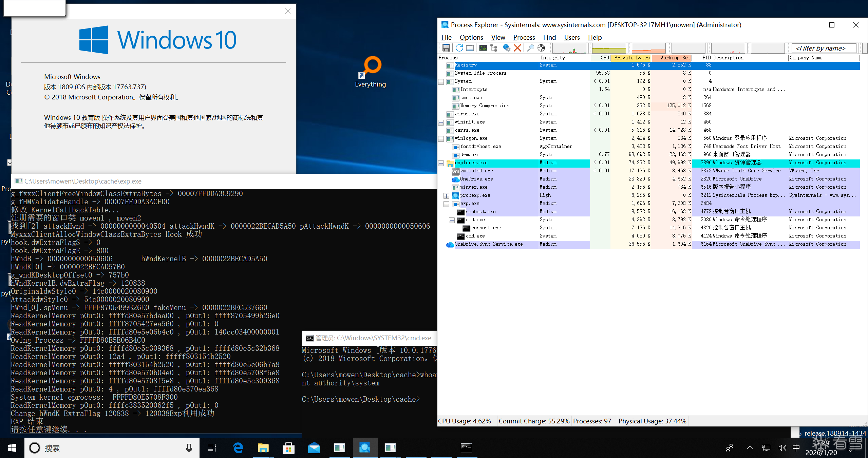868x458 pixels.
Task: Click the Find handle magnifier icon
Action: [530, 48]
